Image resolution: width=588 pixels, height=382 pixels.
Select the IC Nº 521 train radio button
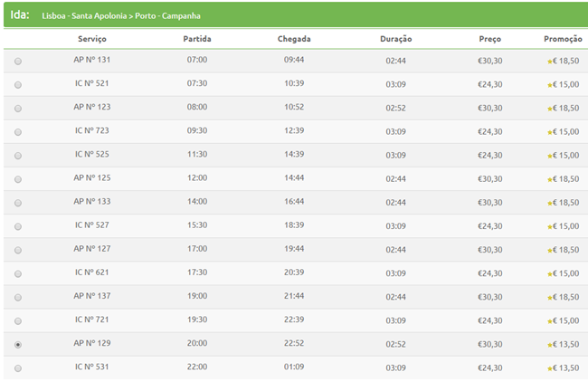[x=17, y=85]
